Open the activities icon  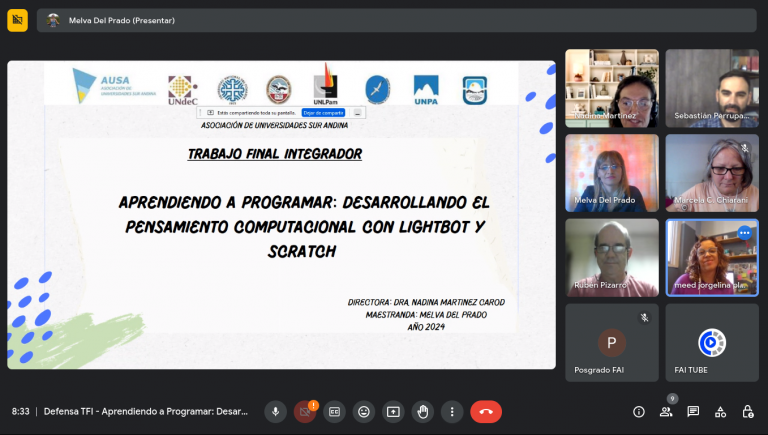click(720, 412)
